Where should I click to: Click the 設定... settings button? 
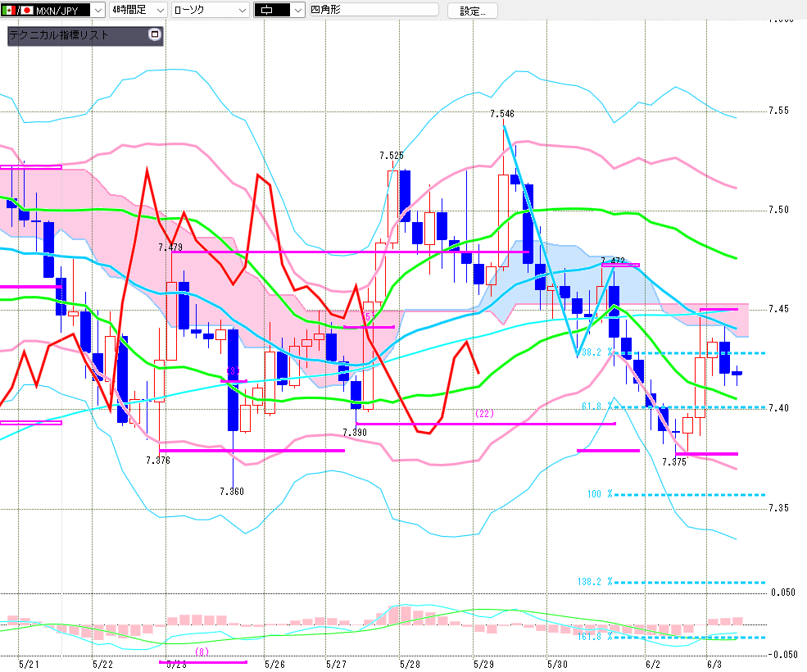(x=472, y=11)
